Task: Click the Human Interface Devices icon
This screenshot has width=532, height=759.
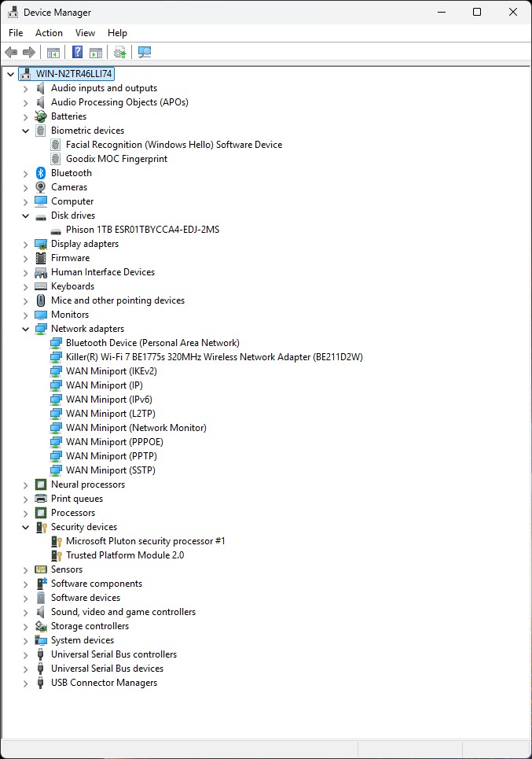Action: point(41,272)
